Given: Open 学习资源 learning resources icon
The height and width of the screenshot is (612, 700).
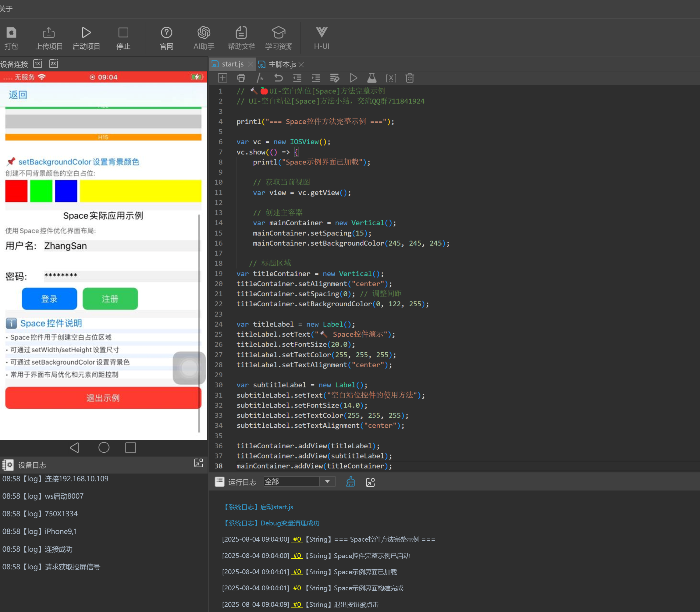Looking at the screenshot, I should tap(279, 33).
